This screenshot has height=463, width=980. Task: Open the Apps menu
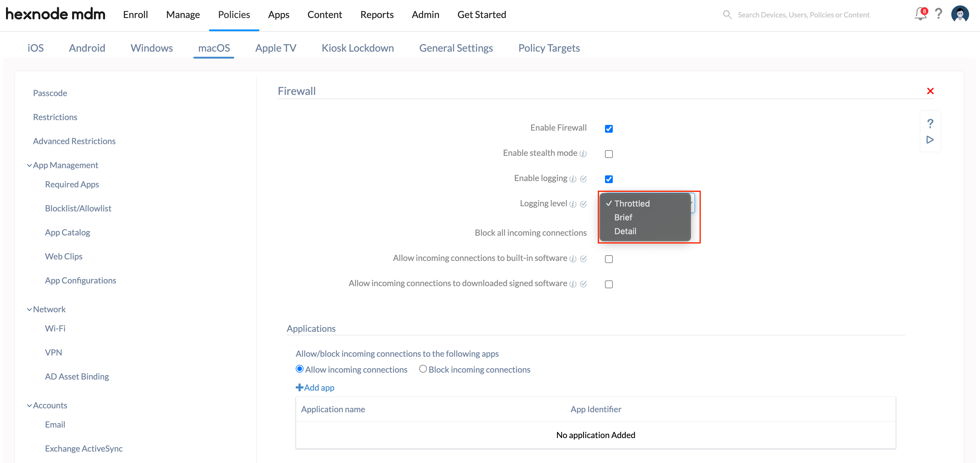279,14
